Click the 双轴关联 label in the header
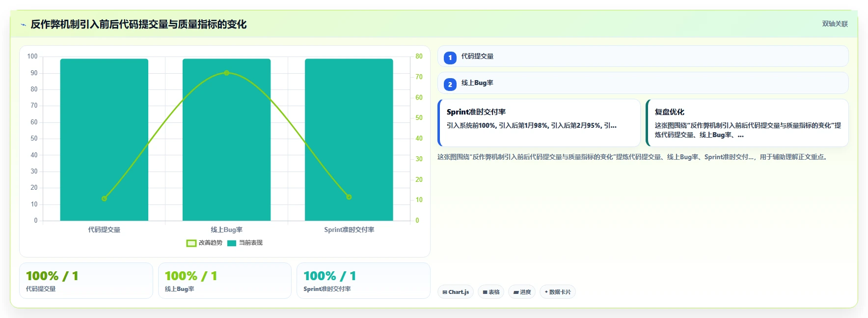Screen dimensions: 868x318 [x=835, y=24]
